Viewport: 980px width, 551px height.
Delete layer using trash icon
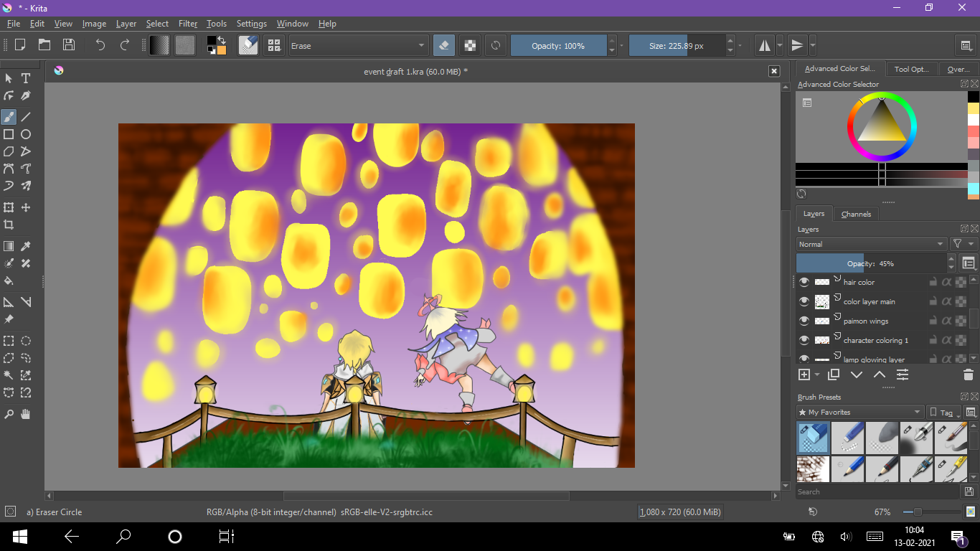pos(968,375)
